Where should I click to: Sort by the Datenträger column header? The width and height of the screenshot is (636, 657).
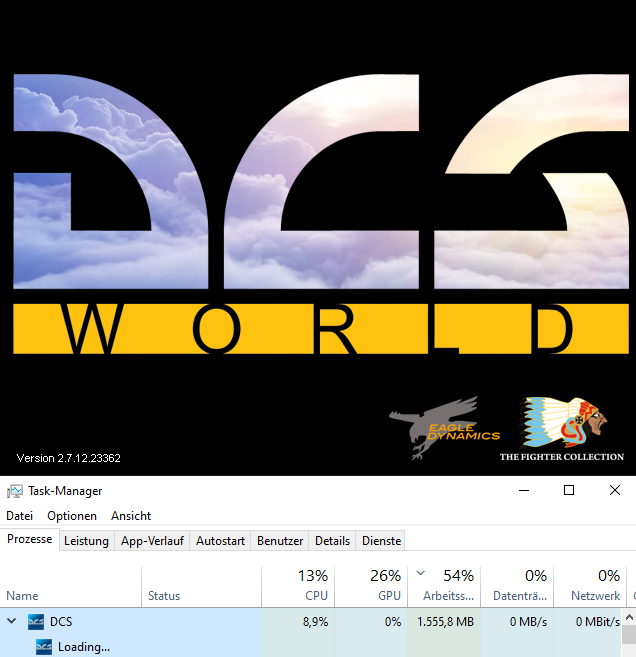pos(517,586)
